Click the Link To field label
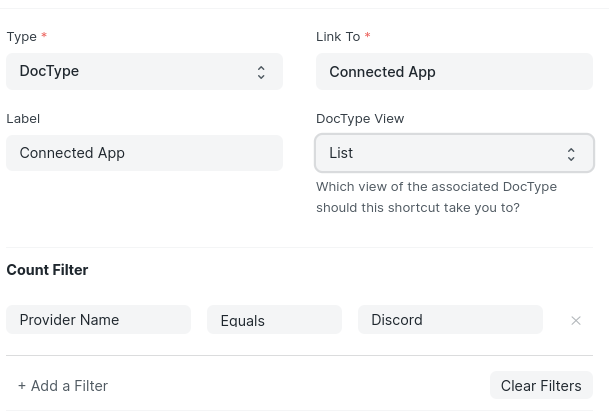Image resolution: width=609 pixels, height=416 pixels. coord(338,37)
